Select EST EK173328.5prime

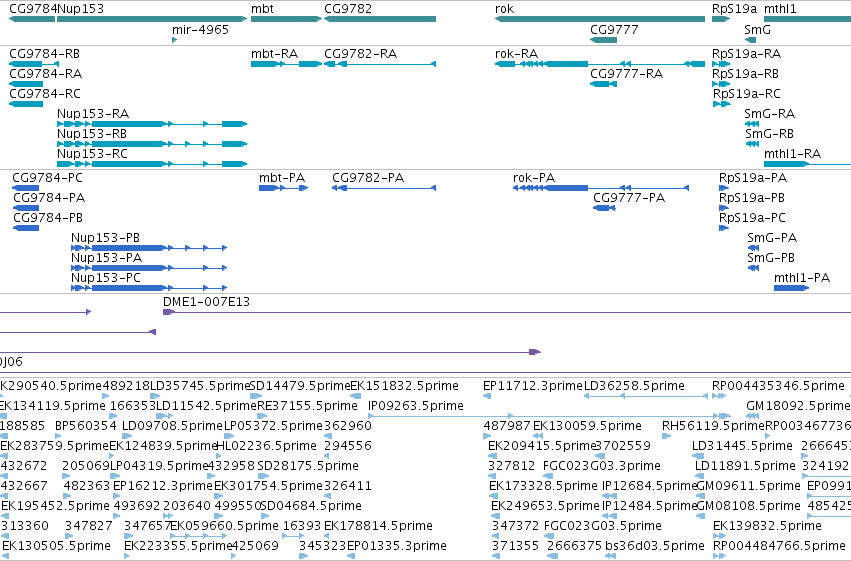point(493,496)
